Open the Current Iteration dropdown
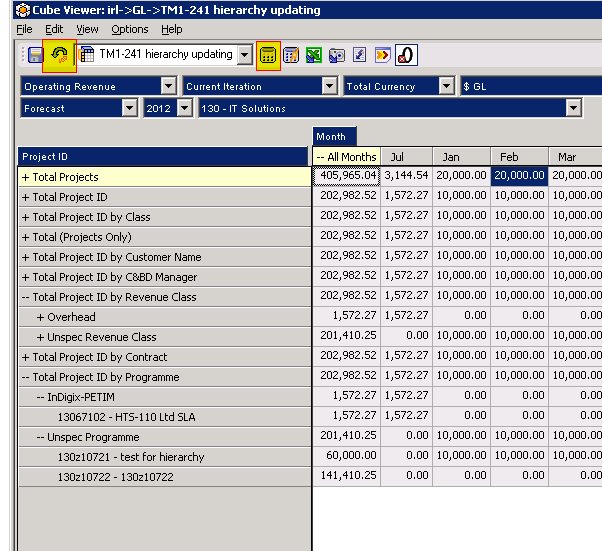602x551 pixels. pos(330,86)
